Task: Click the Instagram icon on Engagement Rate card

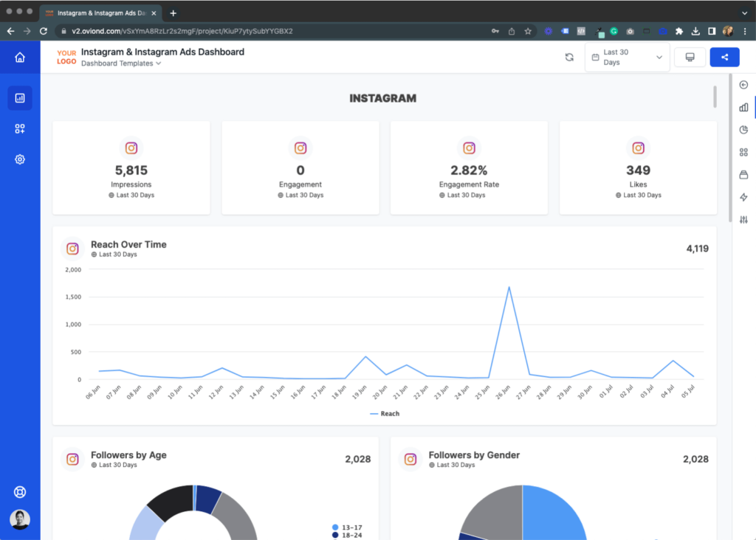Action: (x=469, y=148)
